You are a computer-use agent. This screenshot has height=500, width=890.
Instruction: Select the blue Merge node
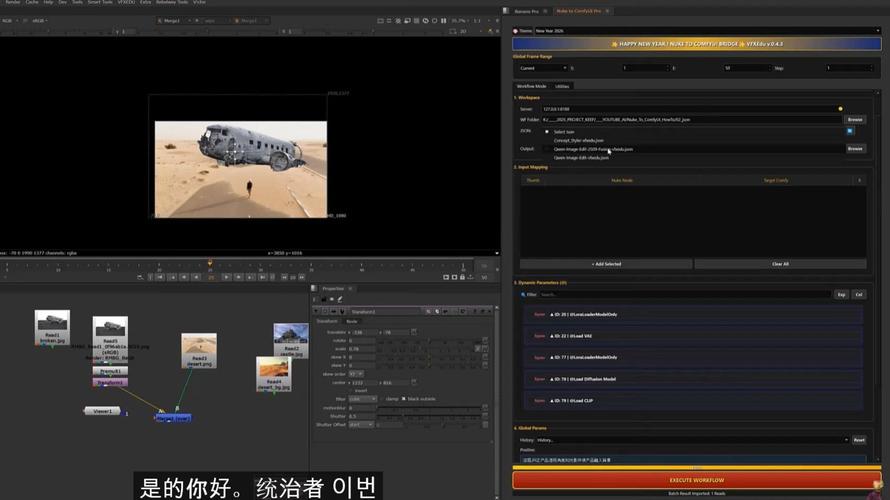[173, 418]
